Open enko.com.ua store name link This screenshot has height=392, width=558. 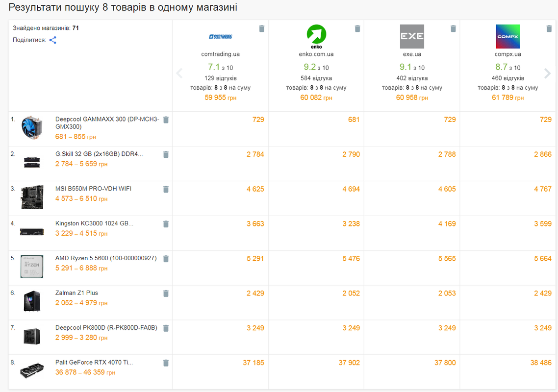(x=316, y=54)
